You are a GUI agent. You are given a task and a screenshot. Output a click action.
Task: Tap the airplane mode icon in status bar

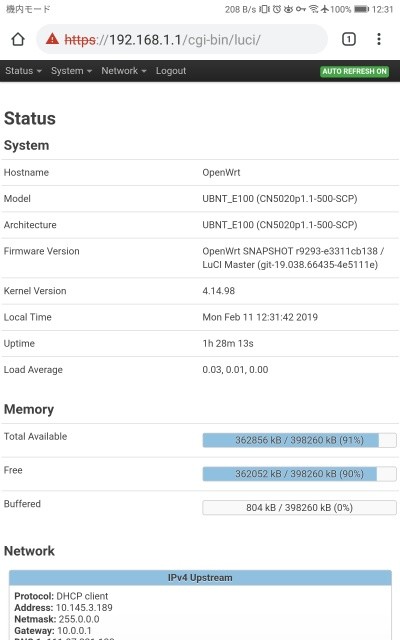(324, 9)
